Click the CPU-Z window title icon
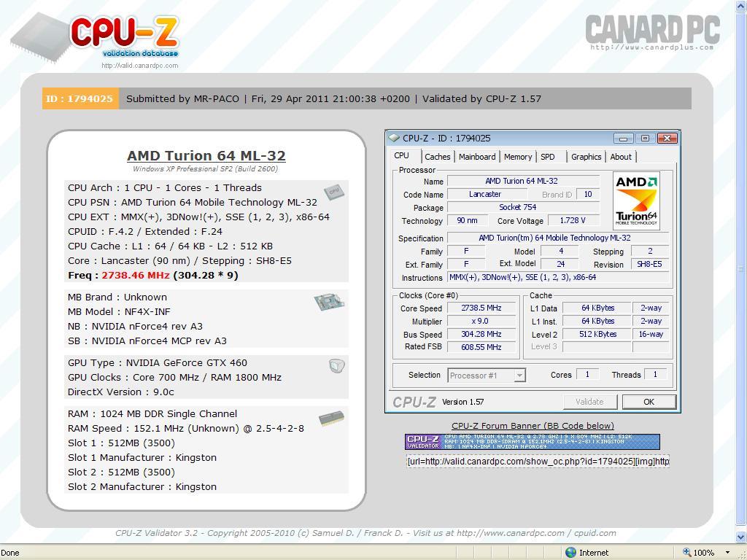Screen dimensions: 747x560 pos(394,138)
